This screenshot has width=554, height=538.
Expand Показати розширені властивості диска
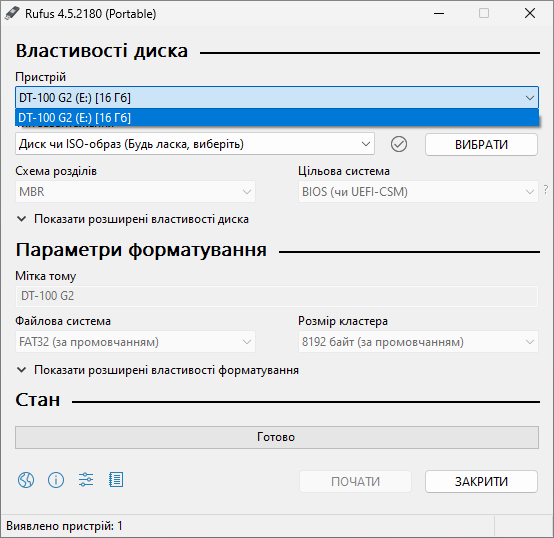(133, 219)
